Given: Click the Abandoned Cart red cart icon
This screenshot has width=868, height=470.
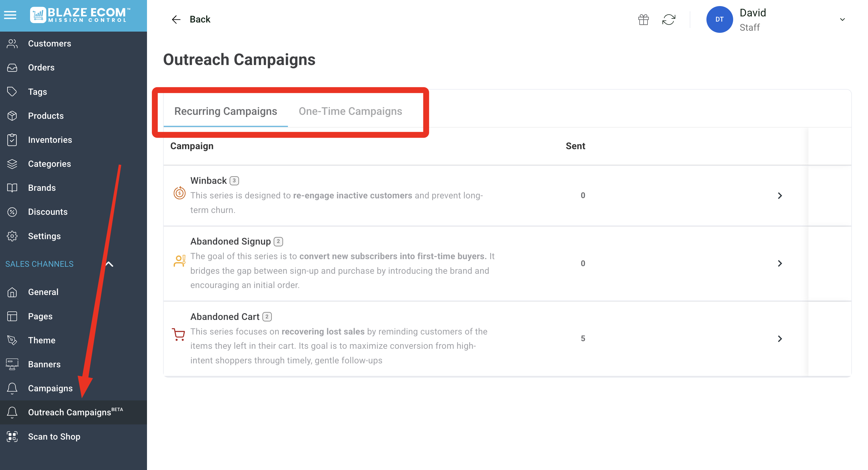Looking at the screenshot, I should click(x=179, y=334).
